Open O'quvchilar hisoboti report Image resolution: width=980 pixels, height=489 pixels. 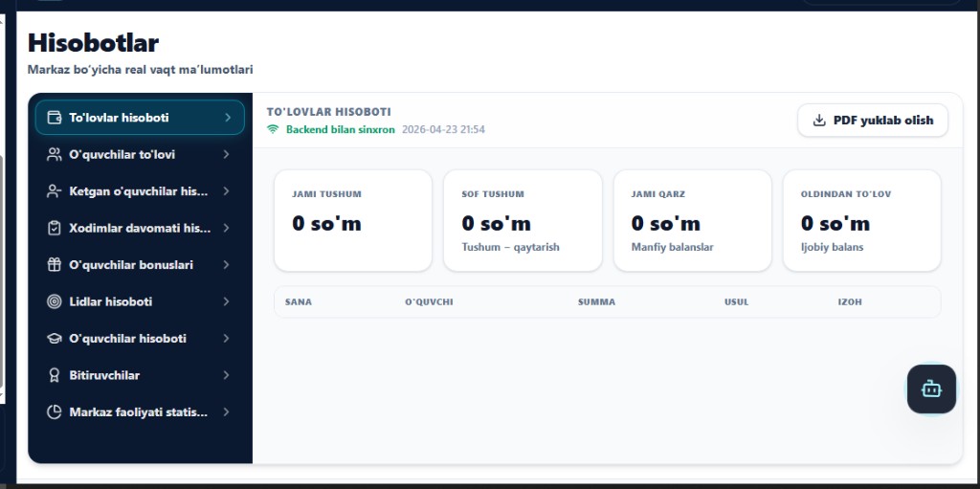click(140, 339)
